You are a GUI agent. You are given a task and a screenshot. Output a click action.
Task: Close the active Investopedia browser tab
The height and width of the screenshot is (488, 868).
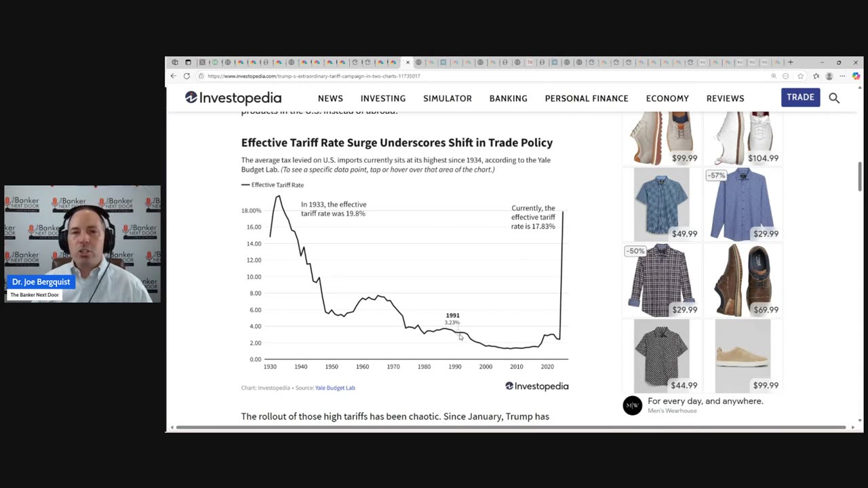[408, 62]
